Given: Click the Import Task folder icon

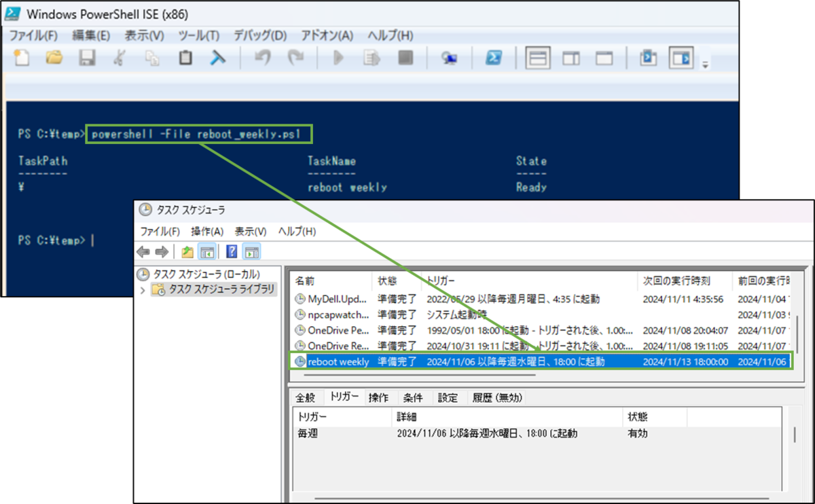Looking at the screenshot, I should (x=186, y=251).
